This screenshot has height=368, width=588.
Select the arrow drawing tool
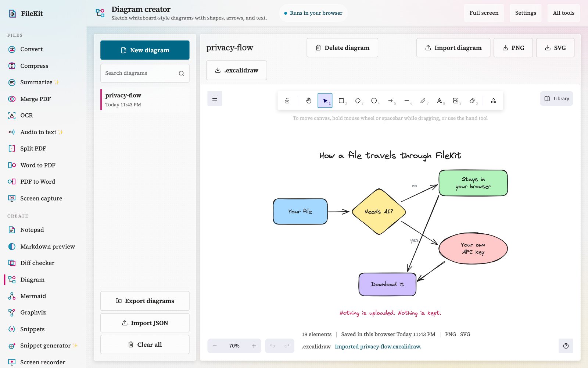tap(390, 100)
